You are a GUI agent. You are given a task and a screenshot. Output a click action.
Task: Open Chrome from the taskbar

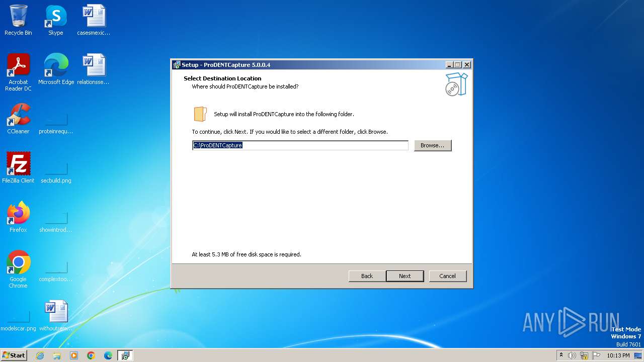coord(91,355)
